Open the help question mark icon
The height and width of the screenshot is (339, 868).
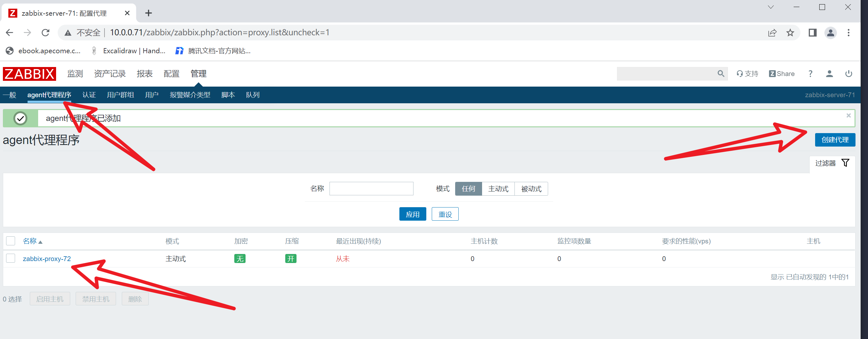pyautogui.click(x=810, y=73)
